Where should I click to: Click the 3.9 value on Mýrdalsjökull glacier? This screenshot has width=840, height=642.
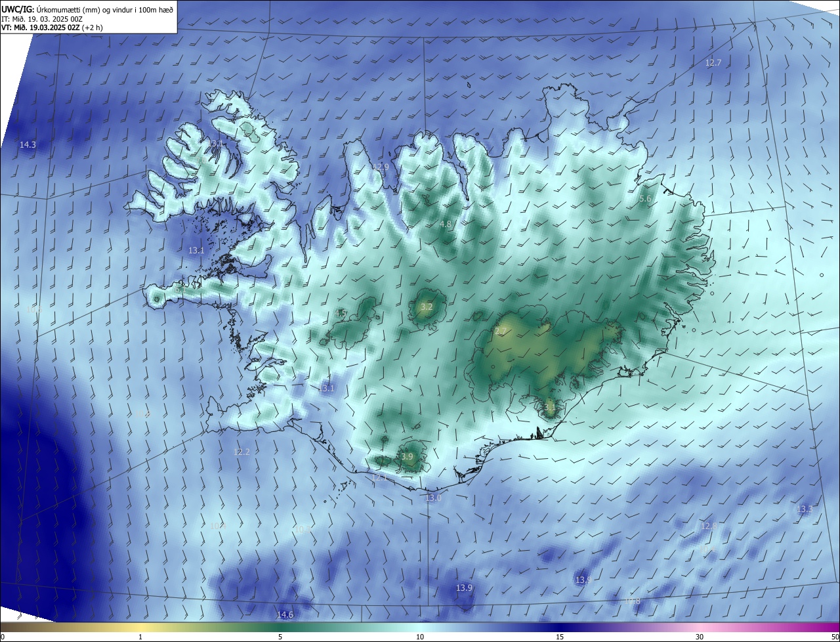point(407,456)
